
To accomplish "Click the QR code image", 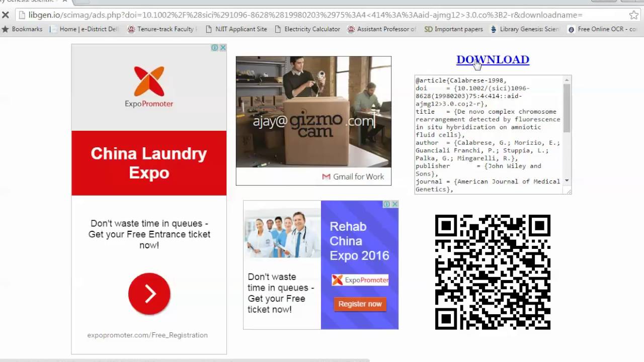I will tap(493, 272).
